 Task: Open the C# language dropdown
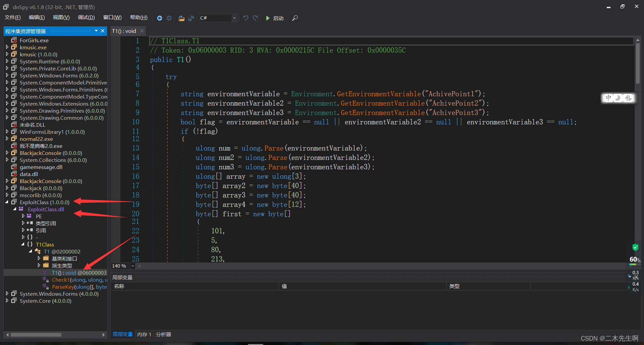pos(234,18)
